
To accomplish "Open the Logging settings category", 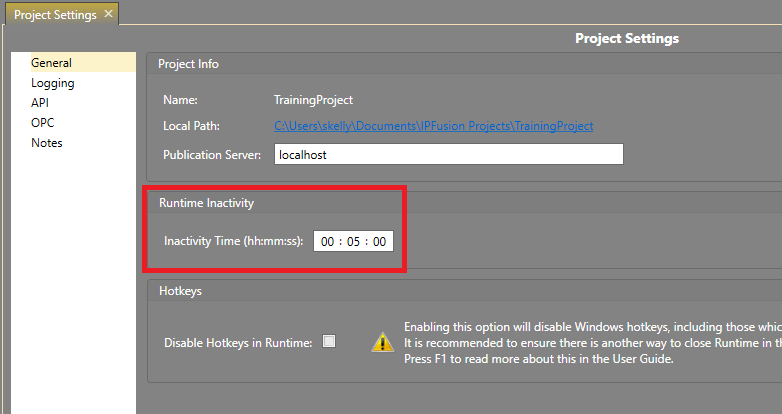I will point(52,83).
